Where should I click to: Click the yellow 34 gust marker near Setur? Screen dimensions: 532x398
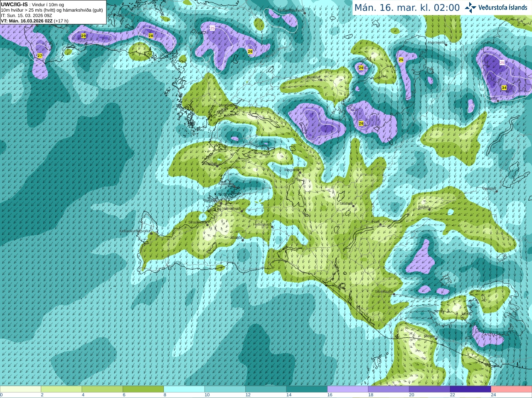504,88
